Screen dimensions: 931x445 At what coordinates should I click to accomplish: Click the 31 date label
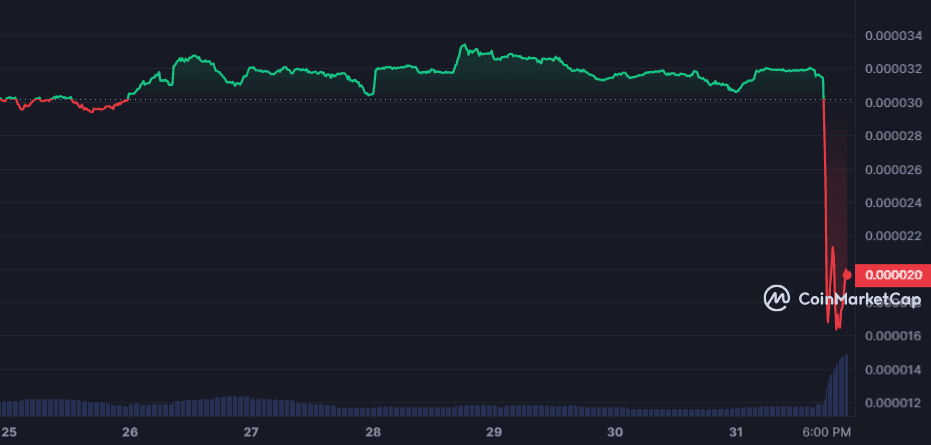point(736,432)
